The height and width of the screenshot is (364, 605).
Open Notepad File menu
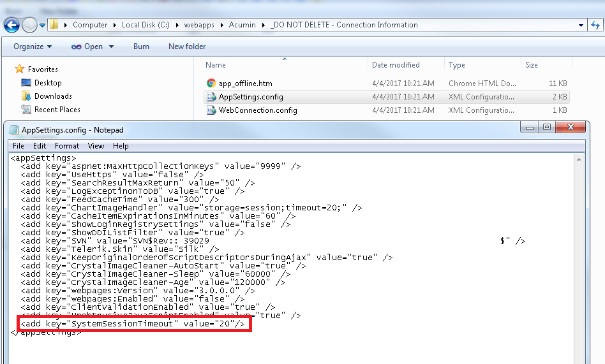tap(18, 146)
